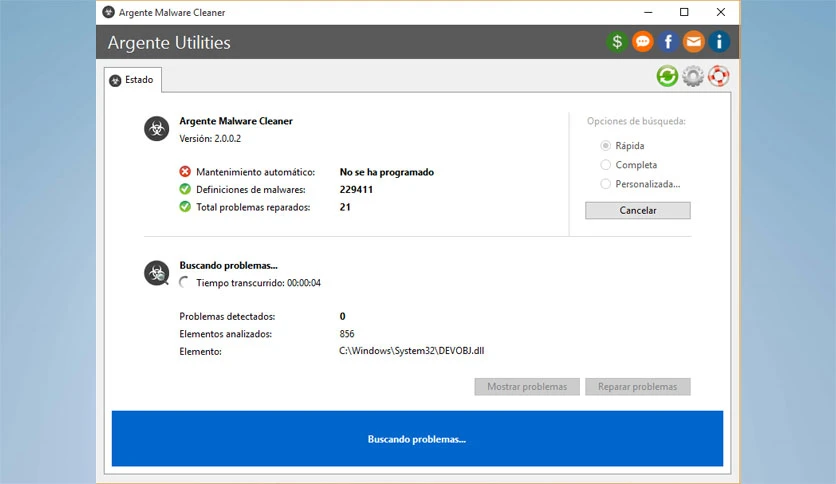The width and height of the screenshot is (836, 484).
Task: Click the analyzed elements count 856
Action: pos(347,334)
